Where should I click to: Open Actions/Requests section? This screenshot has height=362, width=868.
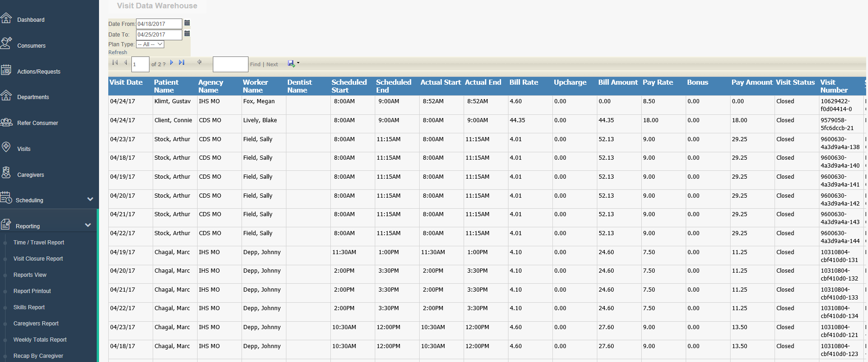point(39,72)
